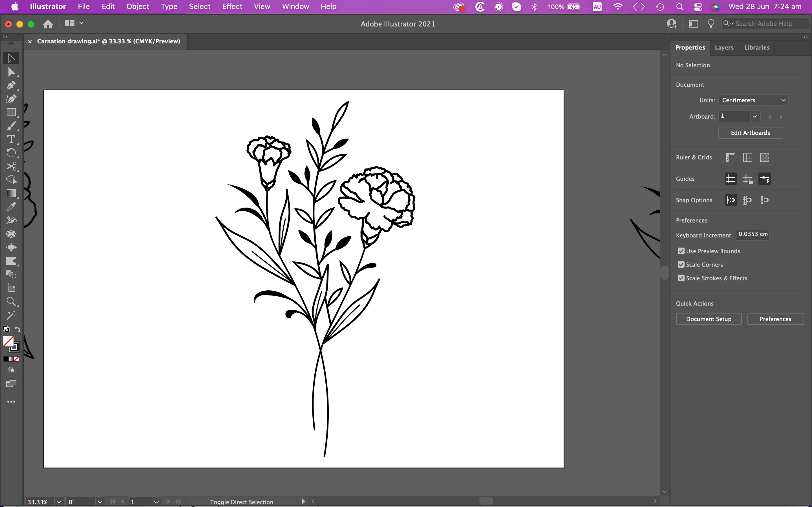Select the Scissors tool
Viewport: 812px width, 507px height.
(11, 166)
